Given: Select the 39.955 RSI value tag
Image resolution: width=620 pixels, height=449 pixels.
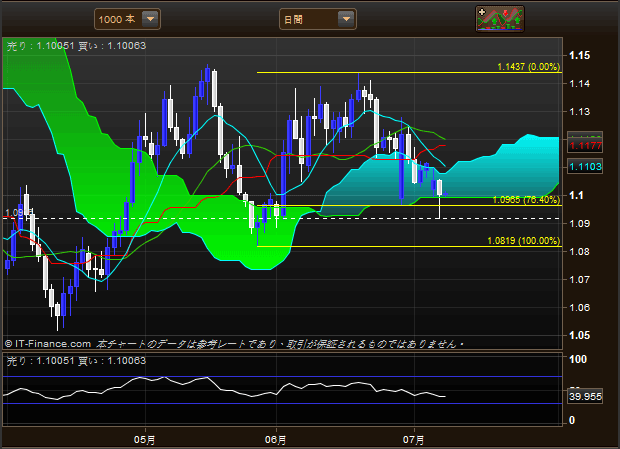Looking at the screenshot, I should pos(585,396).
